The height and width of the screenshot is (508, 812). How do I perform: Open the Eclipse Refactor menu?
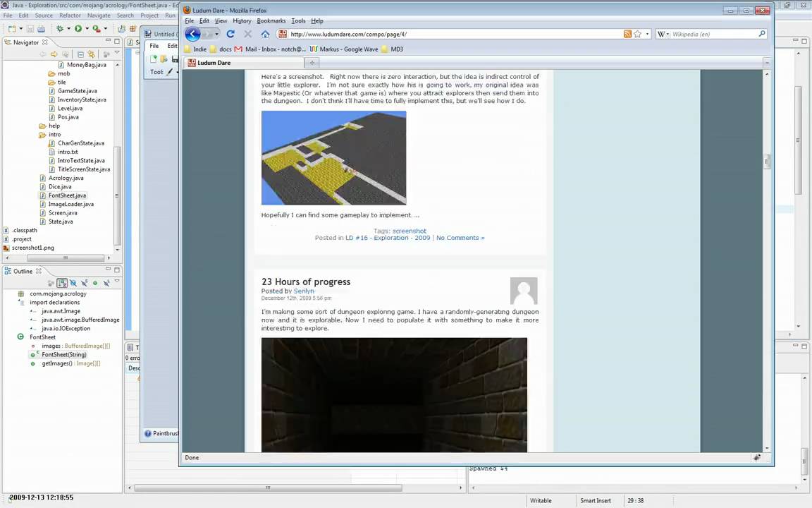pyautogui.click(x=70, y=16)
